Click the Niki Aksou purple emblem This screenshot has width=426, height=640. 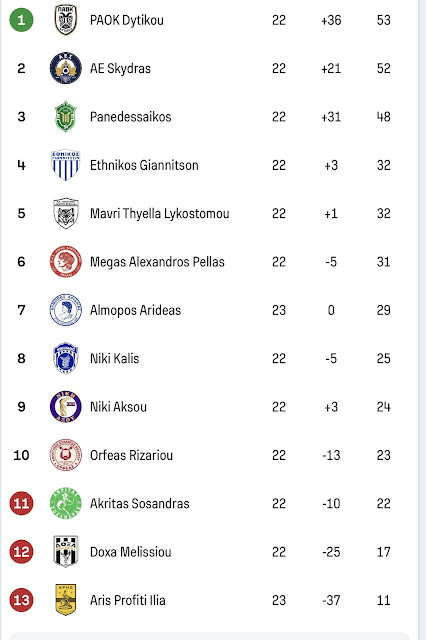66,407
